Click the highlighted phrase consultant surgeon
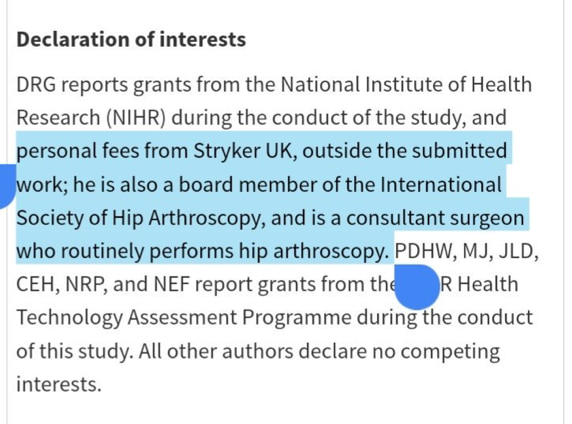 pyautogui.click(x=435, y=218)
